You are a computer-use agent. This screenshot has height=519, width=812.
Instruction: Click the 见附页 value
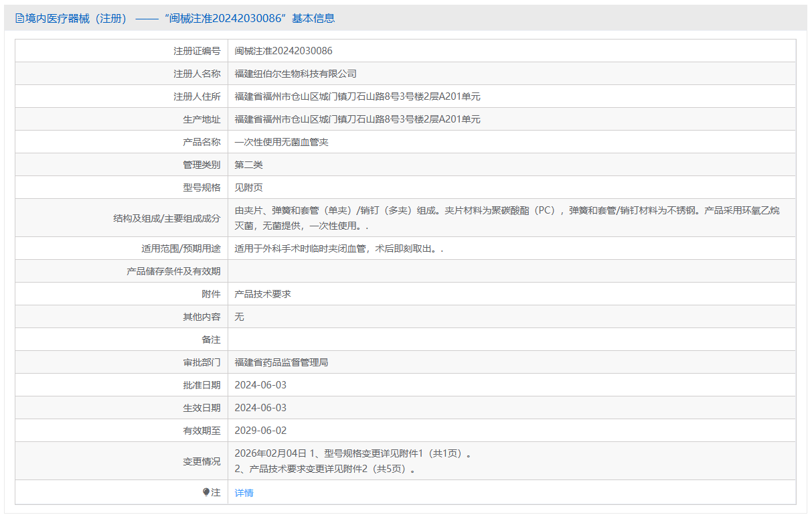(x=249, y=188)
